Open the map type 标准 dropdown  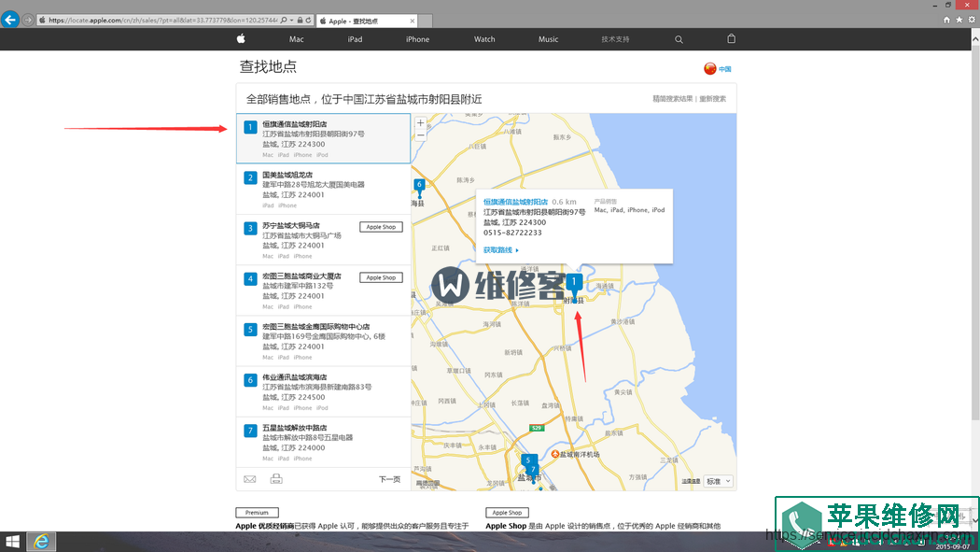click(718, 481)
